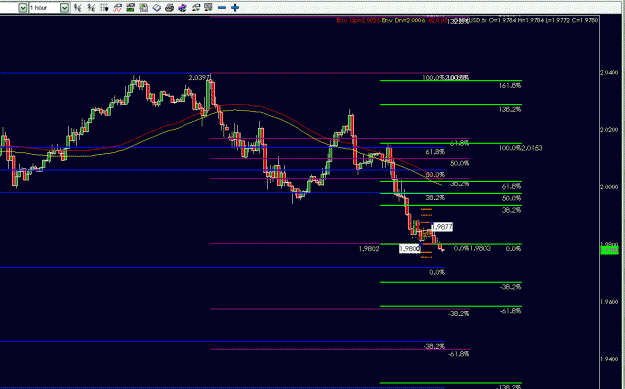The width and height of the screenshot is (625, 389).
Task: Click the 2.0000 price axis label
Action: click(x=609, y=187)
